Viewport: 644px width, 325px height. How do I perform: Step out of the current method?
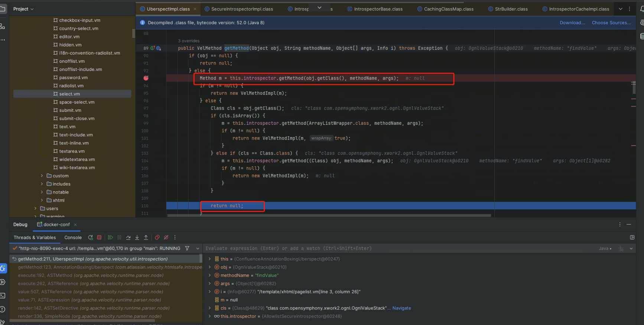[x=146, y=237]
